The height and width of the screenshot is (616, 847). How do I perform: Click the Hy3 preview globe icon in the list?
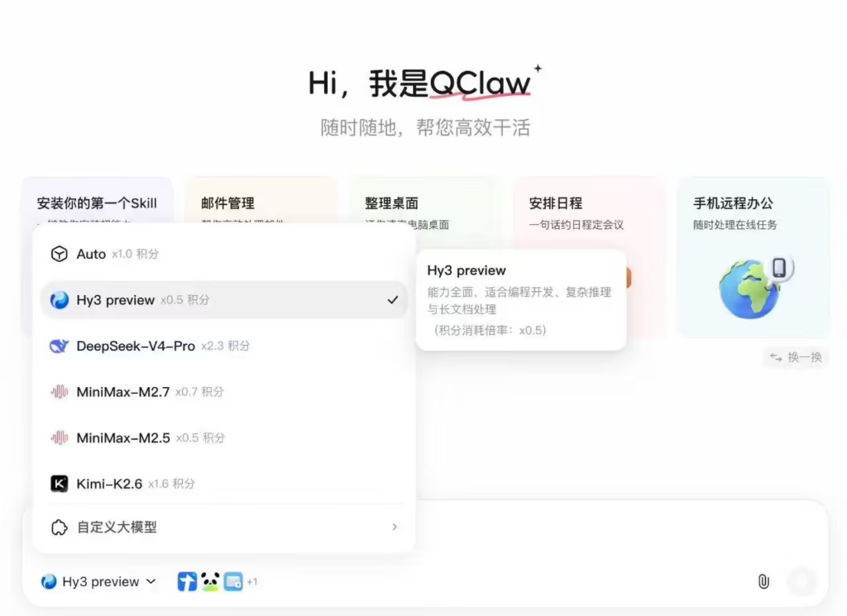point(60,299)
